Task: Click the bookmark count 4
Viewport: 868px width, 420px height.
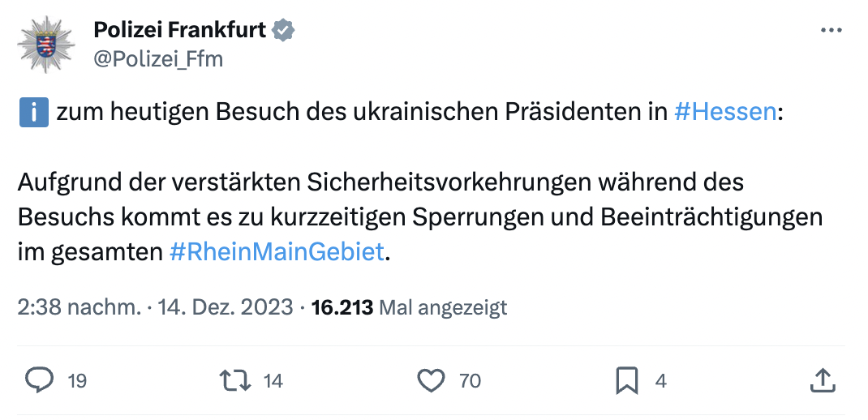Action: [x=661, y=380]
